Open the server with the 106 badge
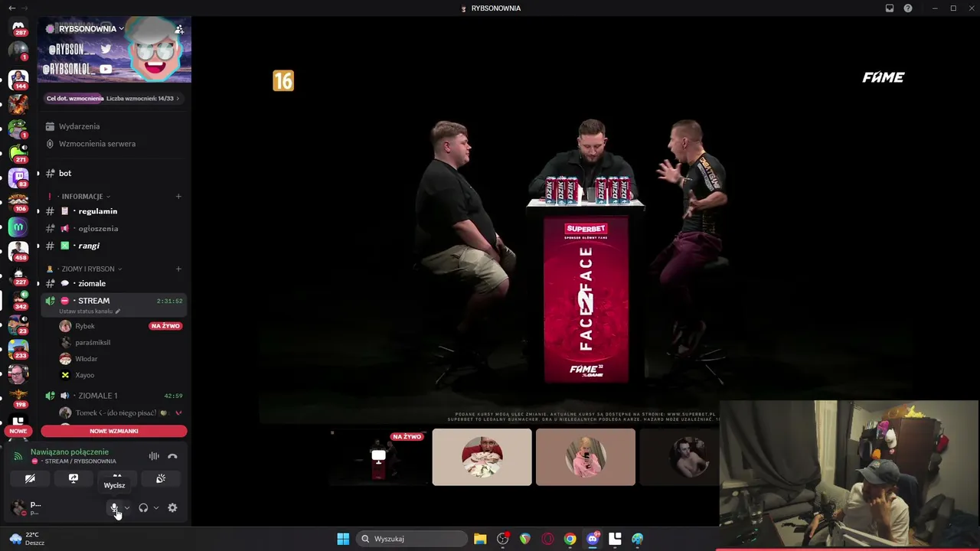980x551 pixels. click(18, 202)
